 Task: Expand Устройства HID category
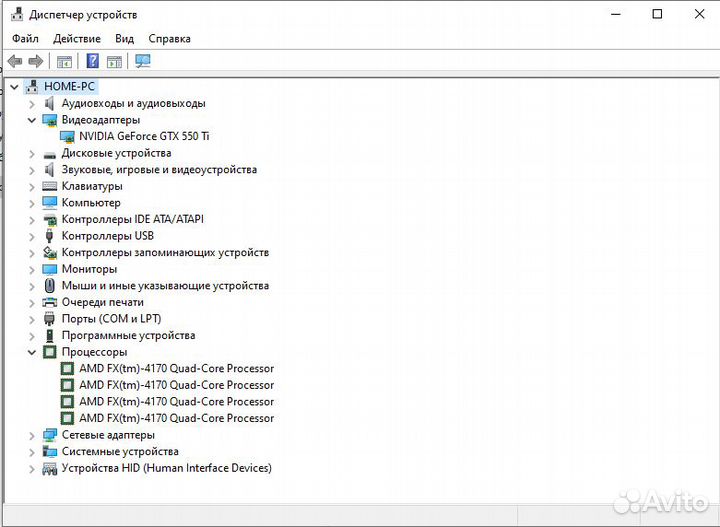pos(32,469)
